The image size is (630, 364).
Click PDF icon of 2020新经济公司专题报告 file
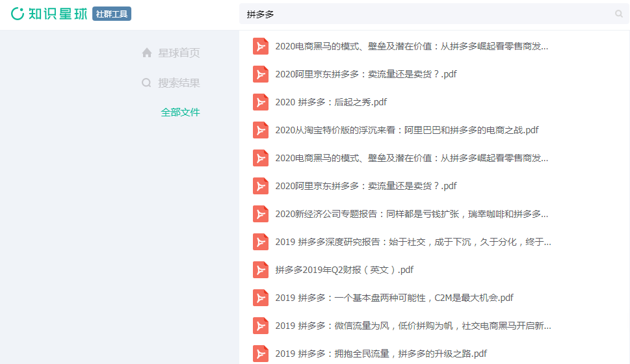pos(260,214)
